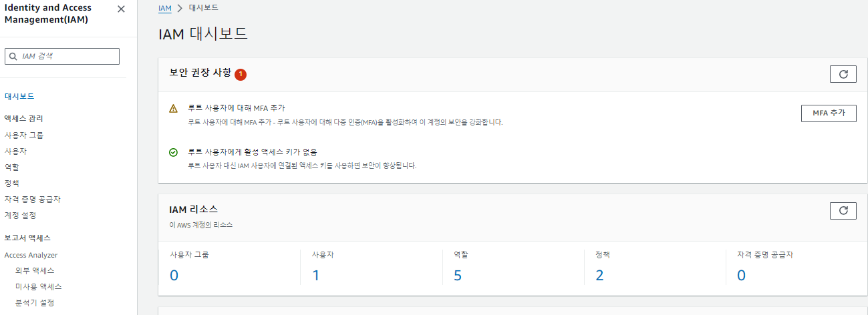Open 사용자 그룹 in the sidebar

24,135
